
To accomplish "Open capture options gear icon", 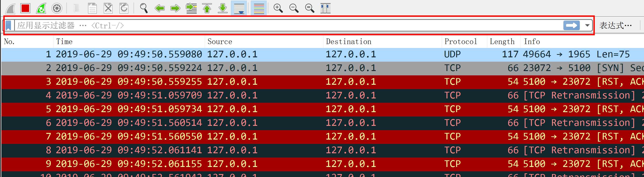I will 57,8.
